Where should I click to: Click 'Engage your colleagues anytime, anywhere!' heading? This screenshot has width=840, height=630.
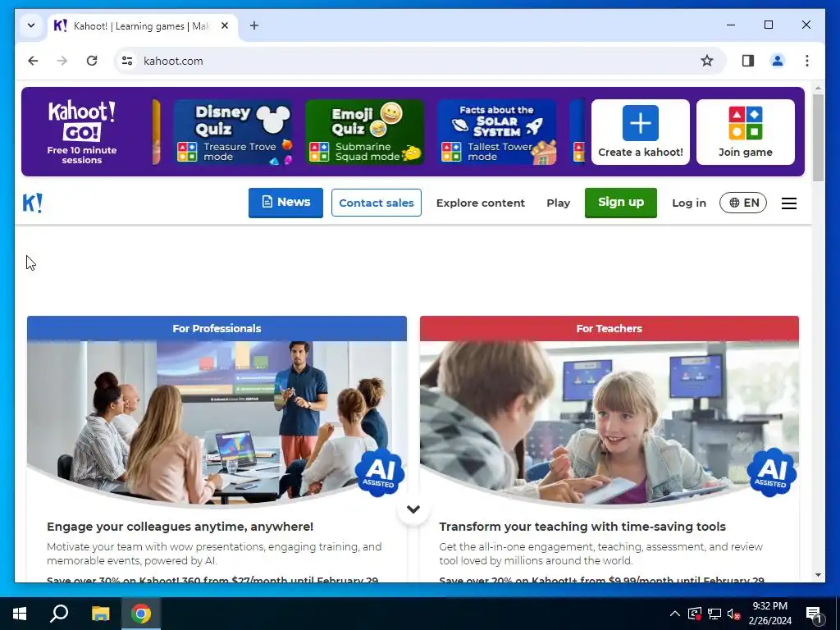(x=180, y=527)
